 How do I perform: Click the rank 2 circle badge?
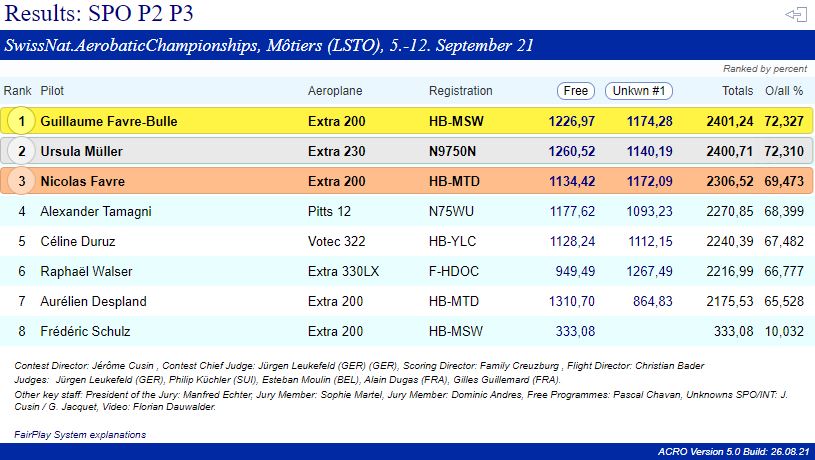coord(19,152)
